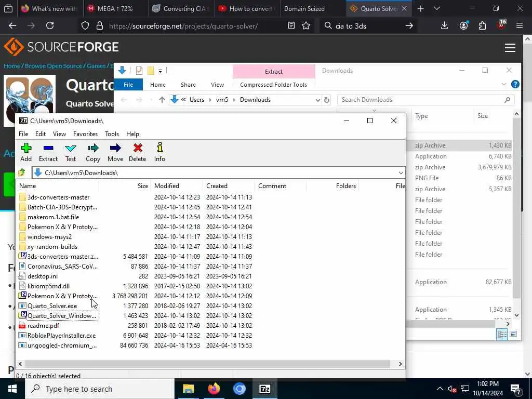This screenshot has height=399, width=532.
Task: Open the Favorites menu in 7-Zip
Action: (86, 134)
